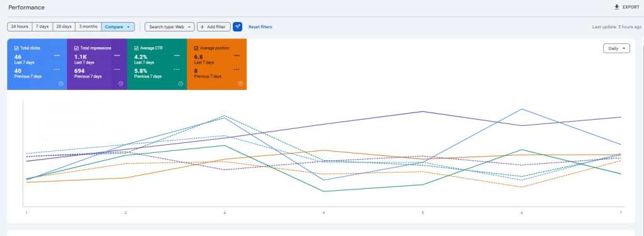
Task: Select the 3 months date range
Action: pyautogui.click(x=88, y=26)
